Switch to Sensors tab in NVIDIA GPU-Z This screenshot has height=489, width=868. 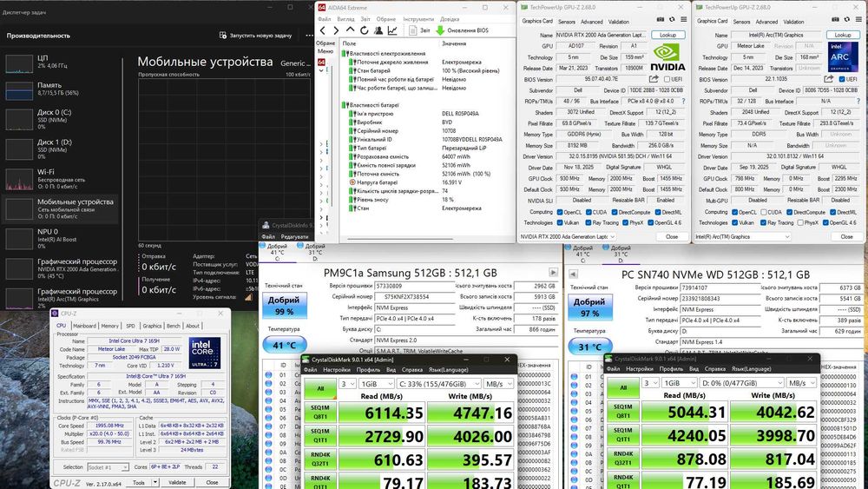pos(566,22)
